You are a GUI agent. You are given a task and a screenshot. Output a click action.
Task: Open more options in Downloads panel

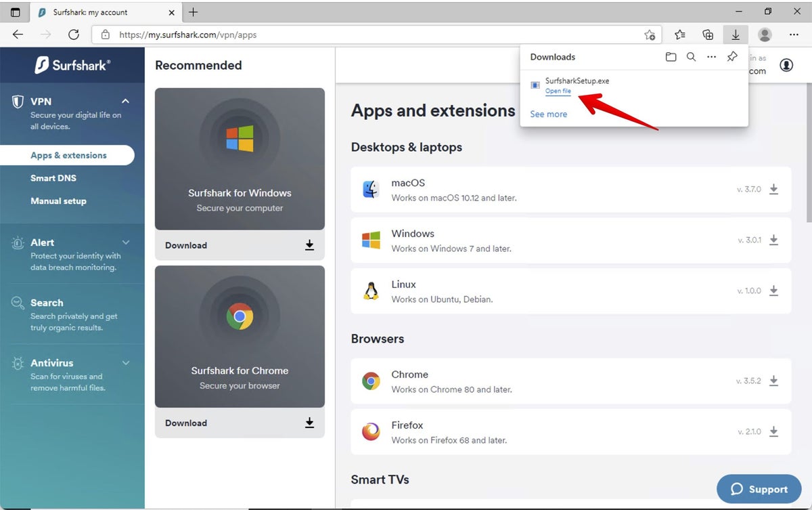point(711,57)
